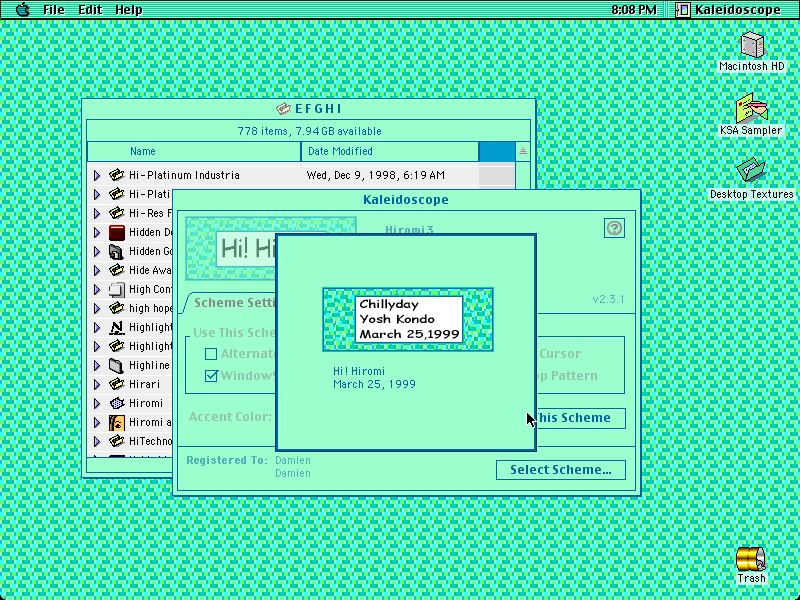Expand the Hi-Platinum Industria folder triangle
The width and height of the screenshot is (800, 600).
pos(97,176)
